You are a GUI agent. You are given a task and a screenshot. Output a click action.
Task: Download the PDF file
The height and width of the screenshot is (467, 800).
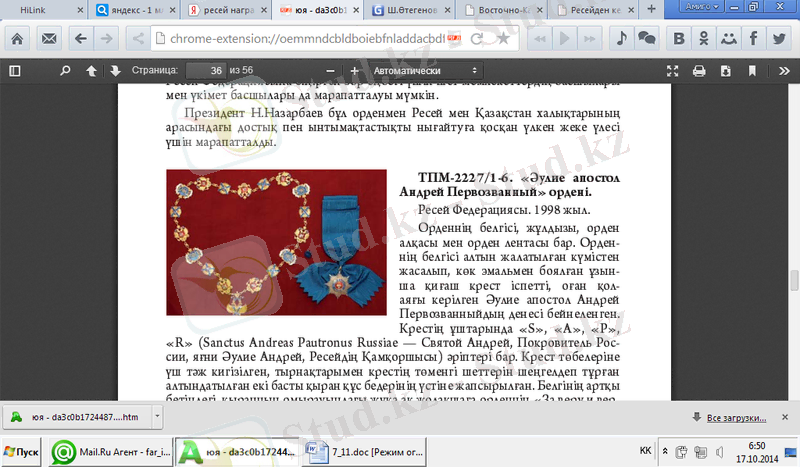pos(726,71)
